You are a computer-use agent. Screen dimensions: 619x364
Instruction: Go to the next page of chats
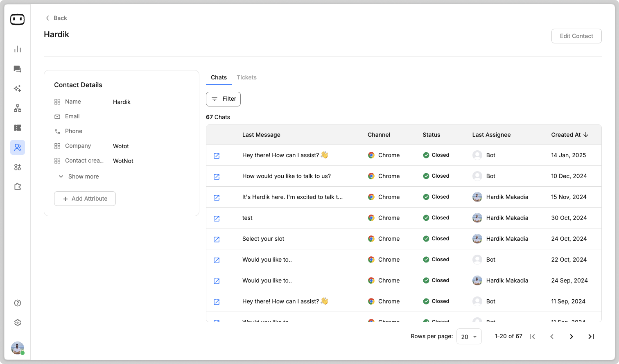[x=571, y=337]
